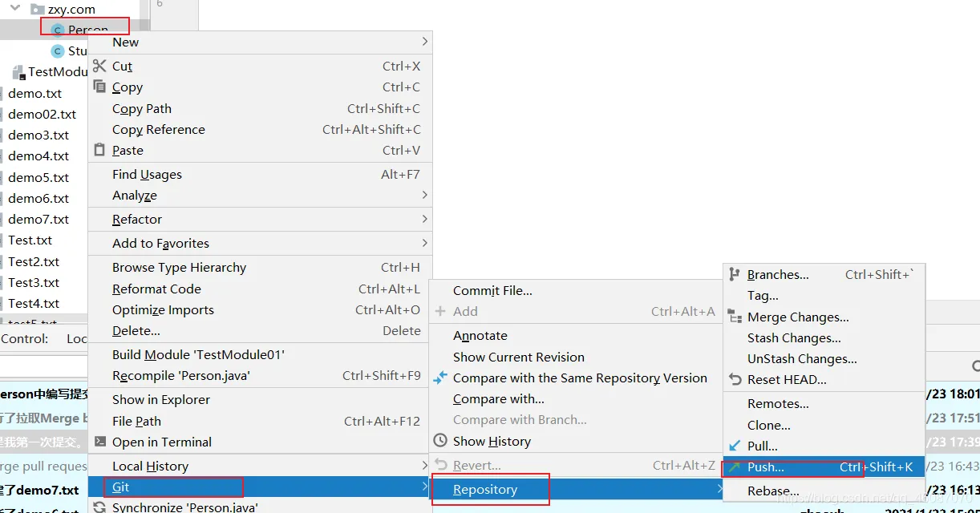Select Push... from the Repository menu
This screenshot has height=513, width=980.
click(766, 467)
